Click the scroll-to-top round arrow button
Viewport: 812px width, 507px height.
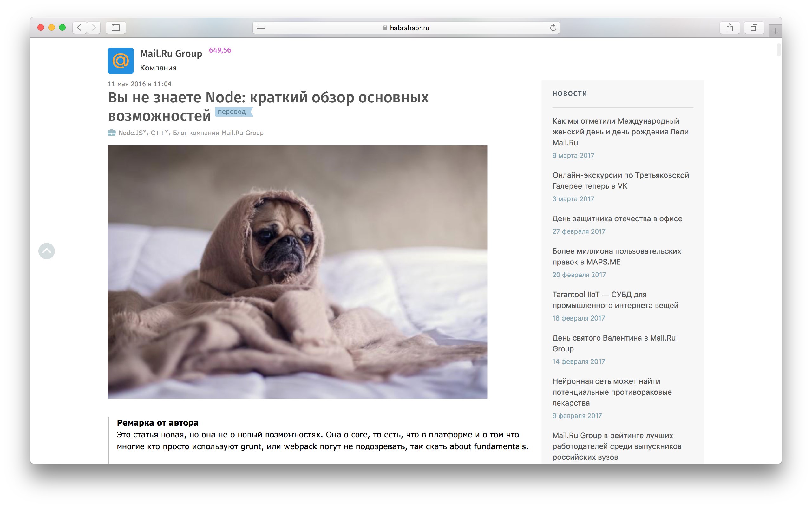pyautogui.click(x=47, y=251)
